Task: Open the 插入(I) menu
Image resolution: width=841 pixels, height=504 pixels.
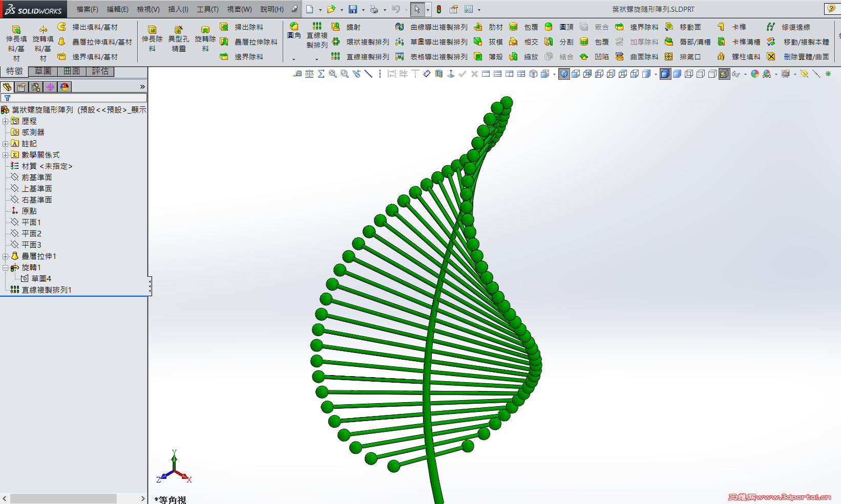Action: [178, 9]
